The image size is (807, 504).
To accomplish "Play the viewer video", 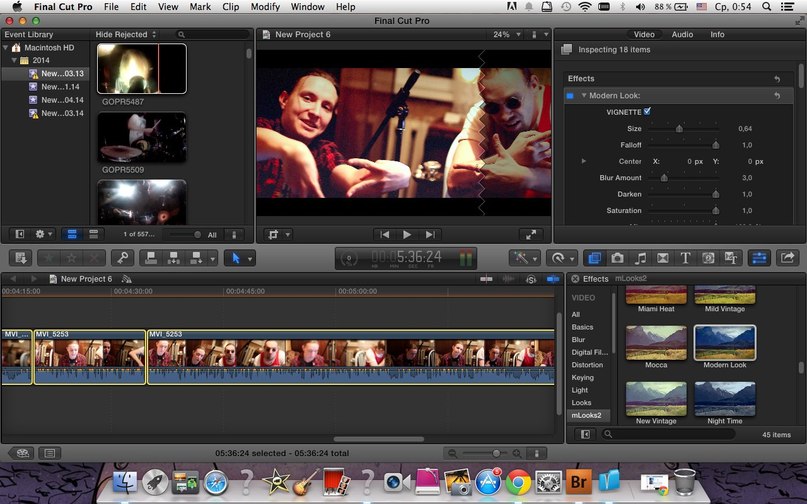I will point(407,234).
